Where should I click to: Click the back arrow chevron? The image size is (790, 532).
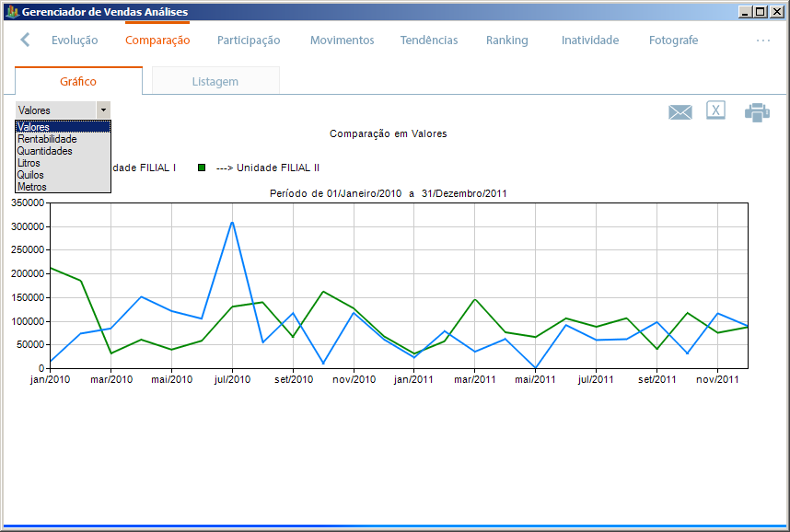(25, 40)
